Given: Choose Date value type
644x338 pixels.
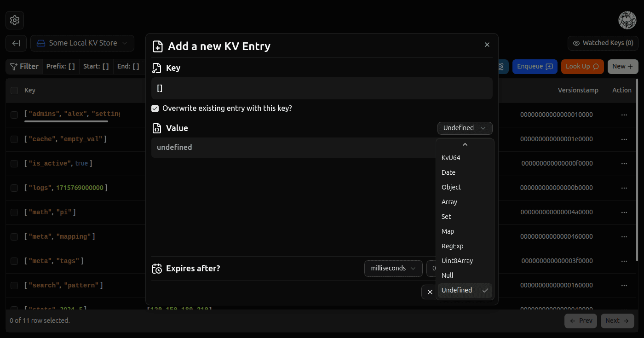Looking at the screenshot, I should [465, 172].
